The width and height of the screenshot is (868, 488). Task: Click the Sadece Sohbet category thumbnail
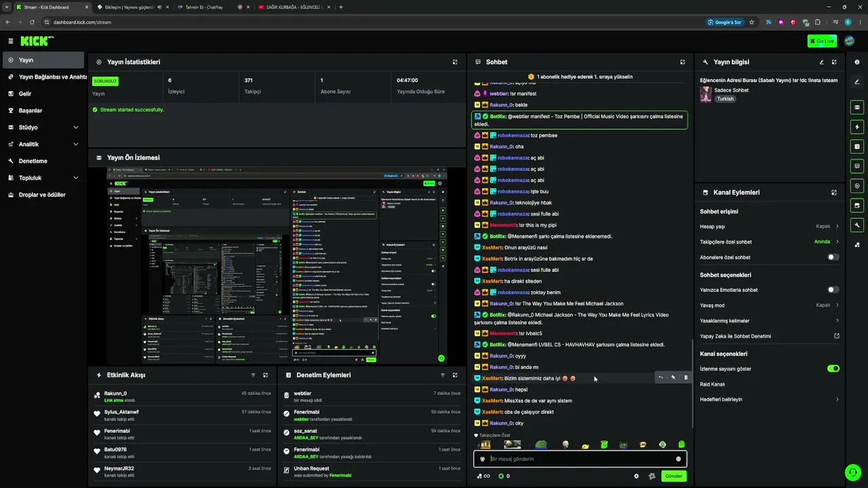pyautogui.click(x=706, y=94)
